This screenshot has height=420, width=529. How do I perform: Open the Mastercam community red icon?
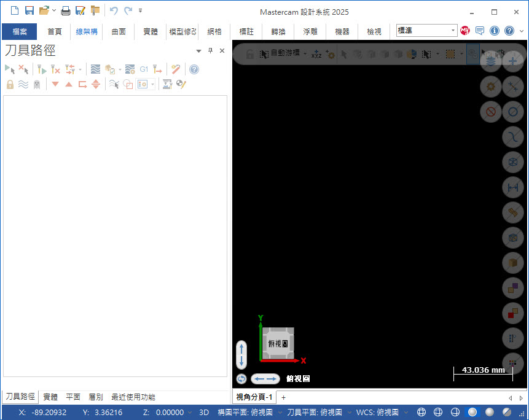[465, 31]
